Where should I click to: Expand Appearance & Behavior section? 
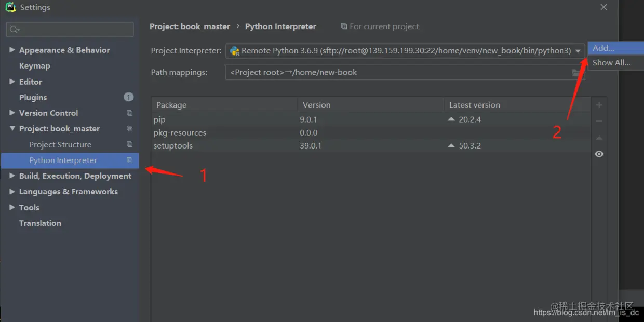tap(12, 50)
